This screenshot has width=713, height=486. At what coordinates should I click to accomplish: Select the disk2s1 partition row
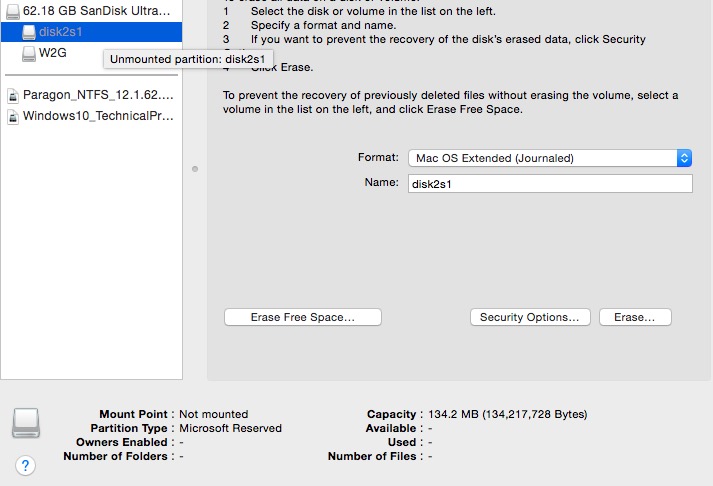point(91,32)
